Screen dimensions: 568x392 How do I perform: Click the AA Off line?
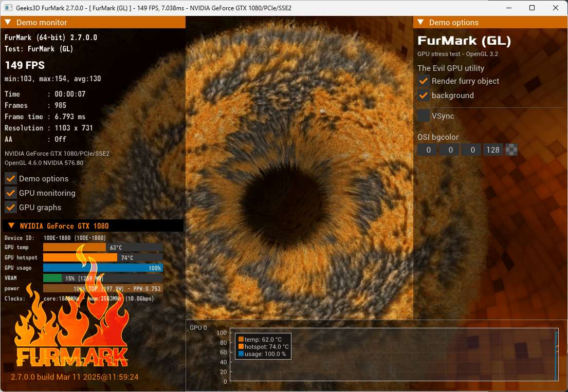click(x=35, y=139)
